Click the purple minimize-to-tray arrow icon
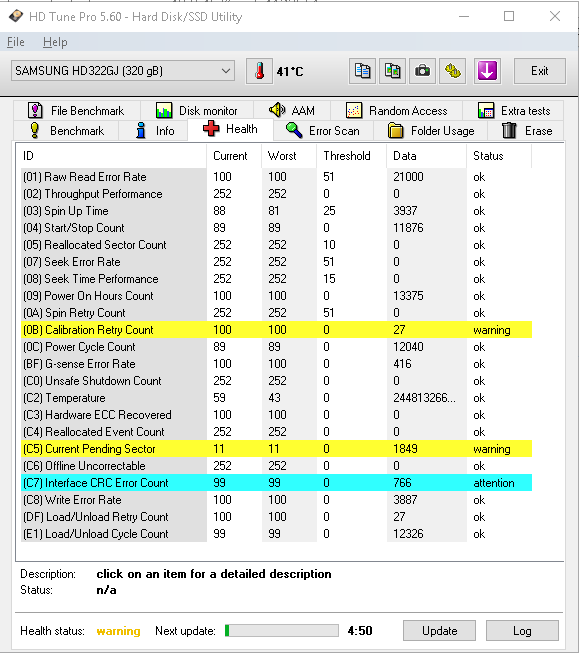 pyautogui.click(x=487, y=71)
